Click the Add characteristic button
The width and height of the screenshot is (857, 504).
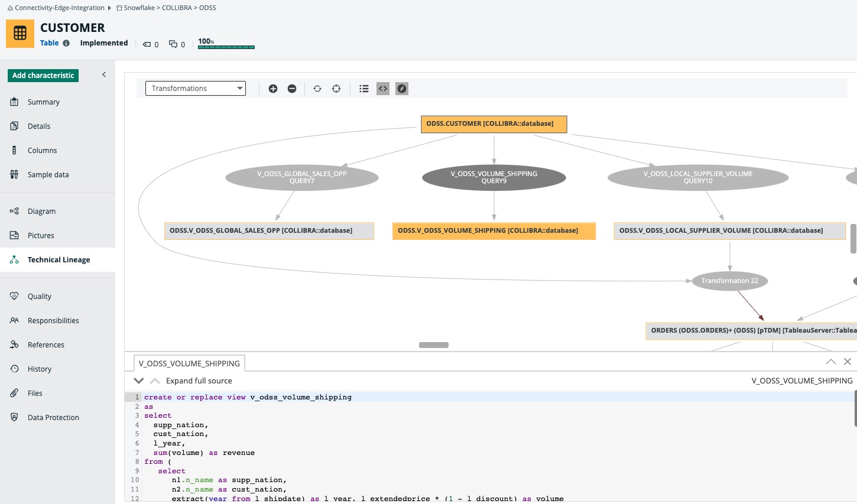point(43,76)
